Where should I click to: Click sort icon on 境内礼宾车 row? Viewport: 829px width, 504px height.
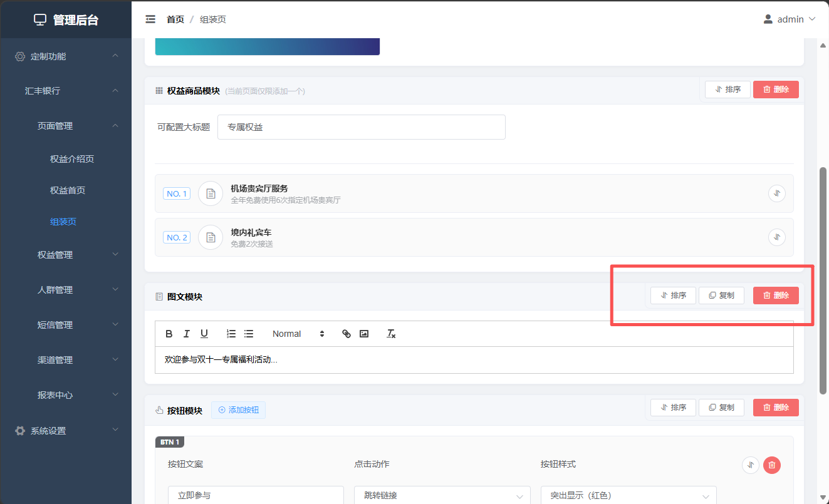[776, 237]
